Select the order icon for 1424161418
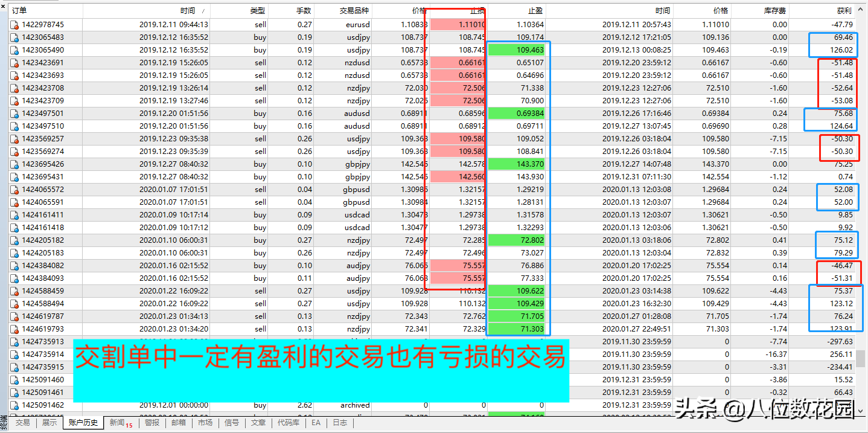868x433 pixels. pos(15,228)
